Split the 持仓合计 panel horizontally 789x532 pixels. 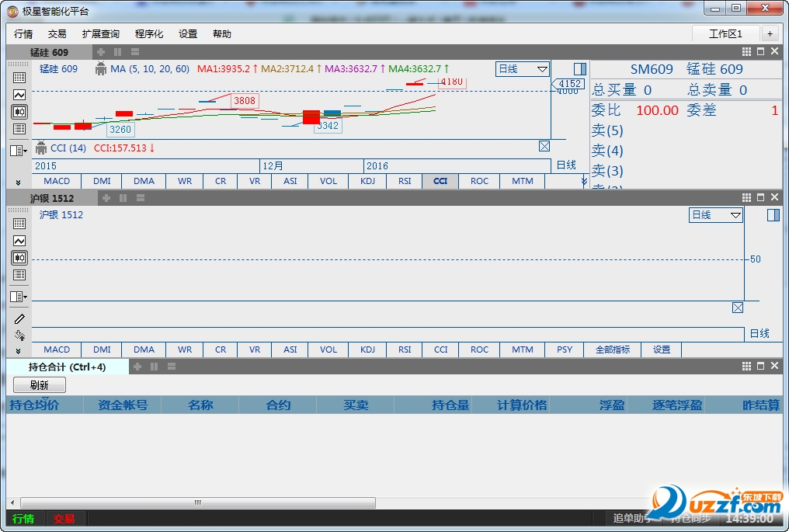172,367
